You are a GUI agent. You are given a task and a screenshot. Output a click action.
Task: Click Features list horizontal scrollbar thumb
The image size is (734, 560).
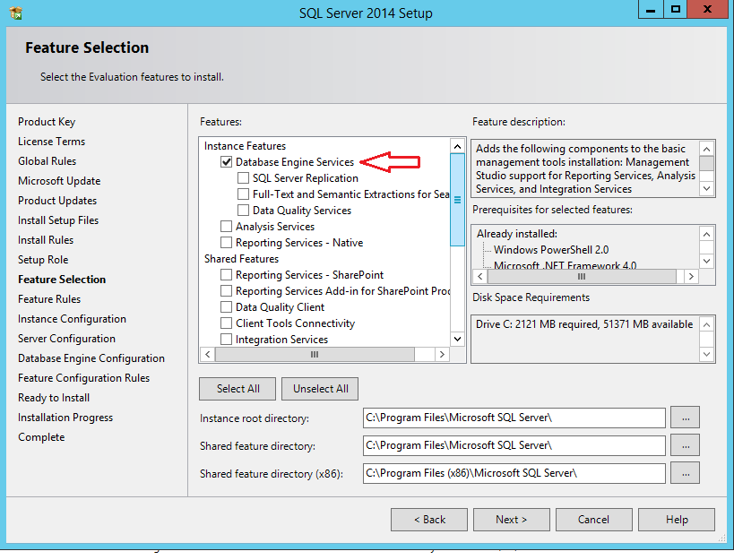[315, 354]
